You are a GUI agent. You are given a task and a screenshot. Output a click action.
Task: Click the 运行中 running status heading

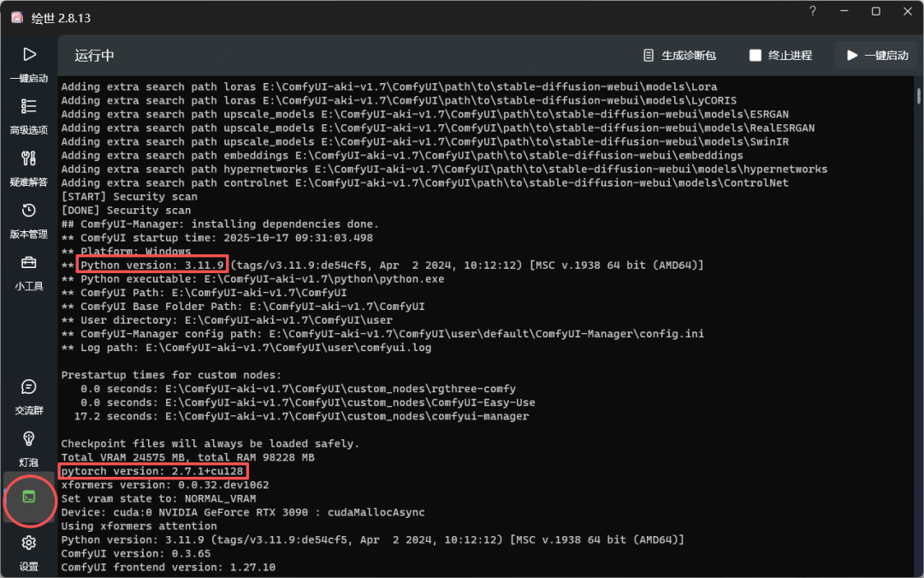[94, 56]
